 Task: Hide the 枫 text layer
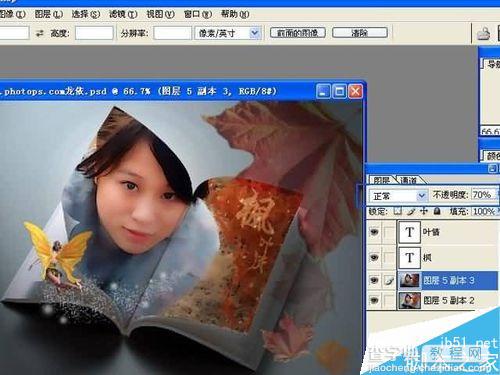pos(374,257)
